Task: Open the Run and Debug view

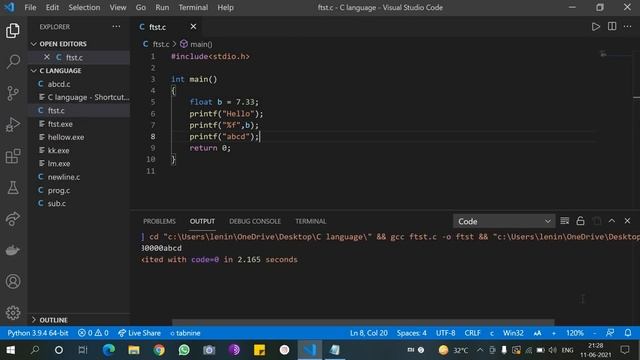Action: tap(13, 124)
